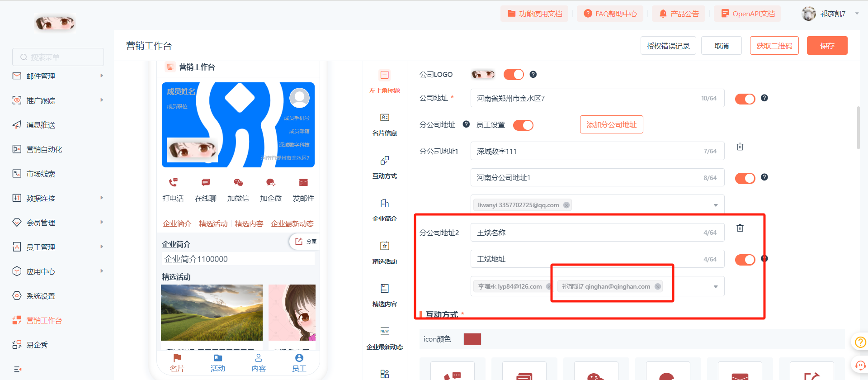Screen dimensions: 868x380
Task: Click the 分享 share icon in preview
Action: (x=299, y=242)
